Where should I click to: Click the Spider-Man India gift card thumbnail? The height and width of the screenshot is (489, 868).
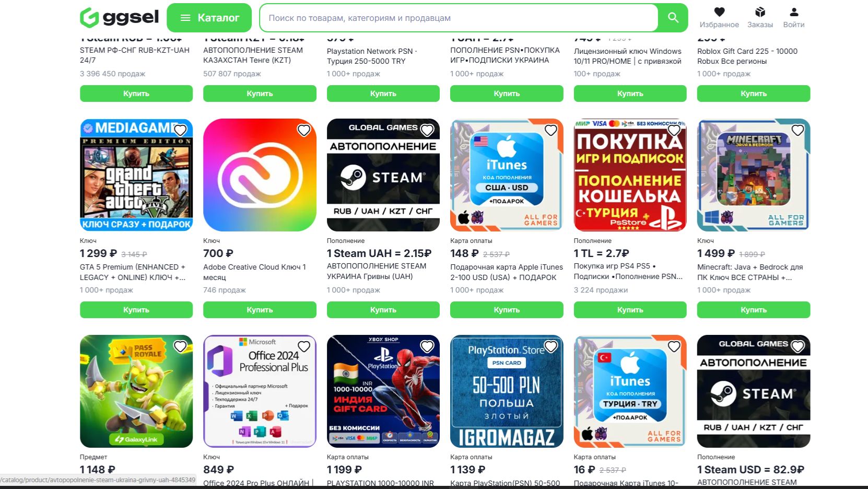pos(383,391)
